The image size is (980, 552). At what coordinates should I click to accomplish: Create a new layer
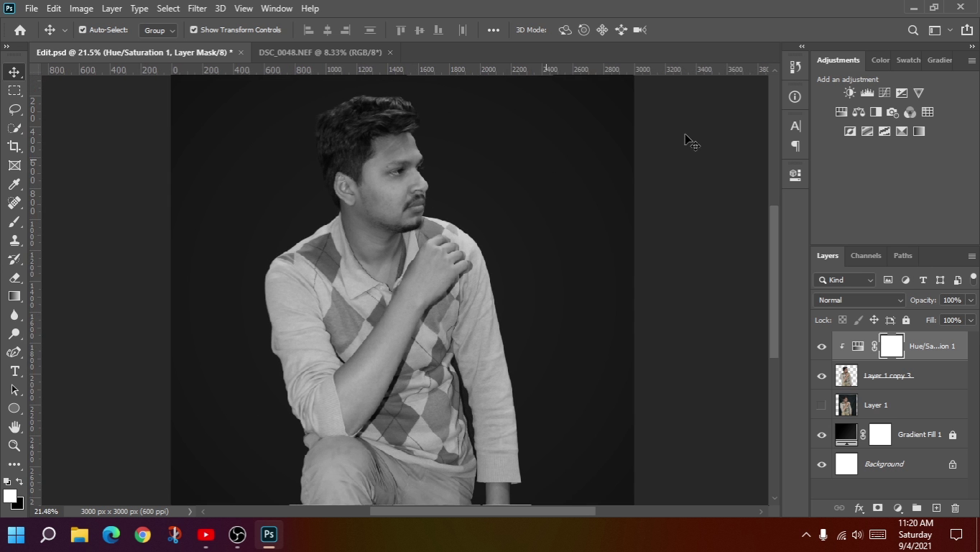[x=936, y=508]
